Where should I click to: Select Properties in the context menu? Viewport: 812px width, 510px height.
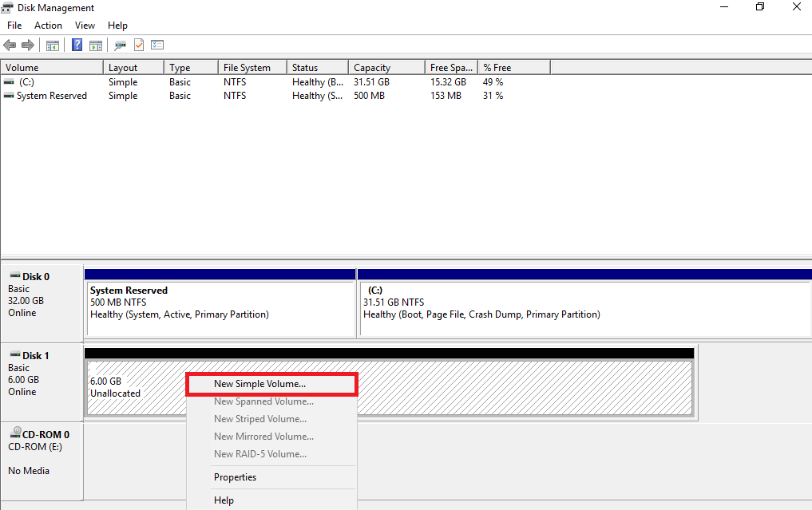click(235, 477)
